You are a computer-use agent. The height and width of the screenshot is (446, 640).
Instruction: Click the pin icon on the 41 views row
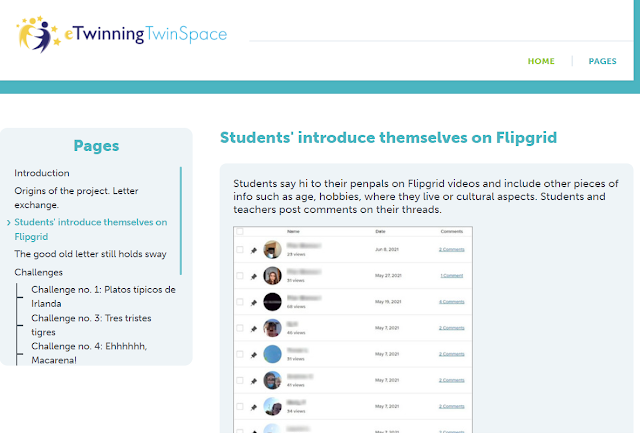pos(253,381)
